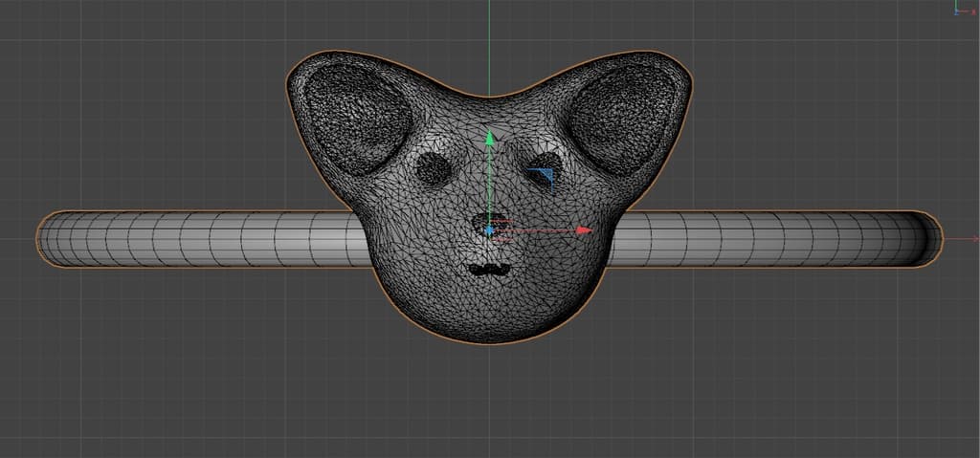Click the red X-axis line of the gizmo
The width and height of the screenshot is (980, 458).
(x=536, y=230)
